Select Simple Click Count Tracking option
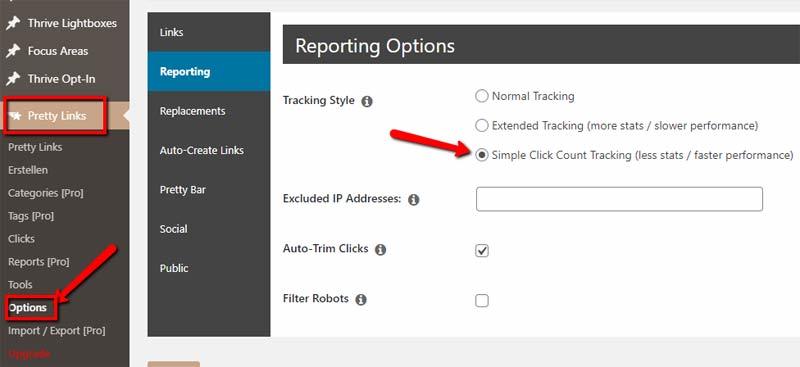This screenshot has width=800, height=367. 482,155
